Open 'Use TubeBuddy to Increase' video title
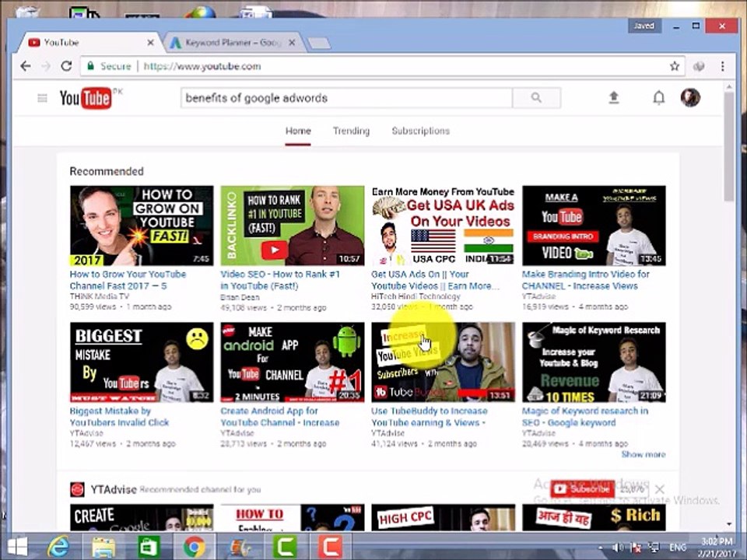The image size is (747, 560). point(430,417)
